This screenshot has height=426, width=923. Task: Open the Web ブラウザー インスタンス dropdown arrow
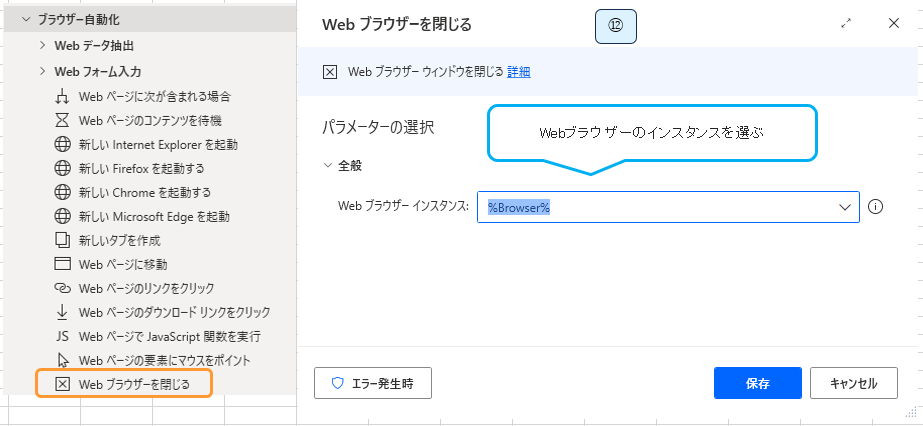pos(842,207)
